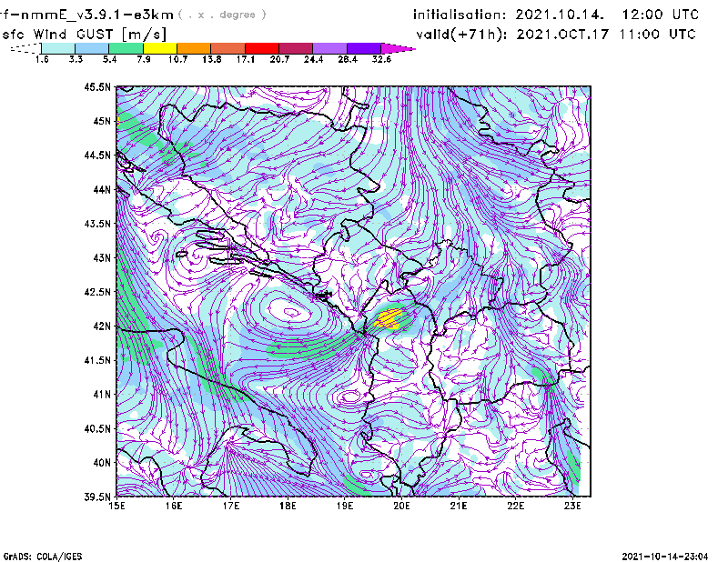Click the timestamp '2021-10-14-23:04'
728x562 pixels.
(665, 557)
